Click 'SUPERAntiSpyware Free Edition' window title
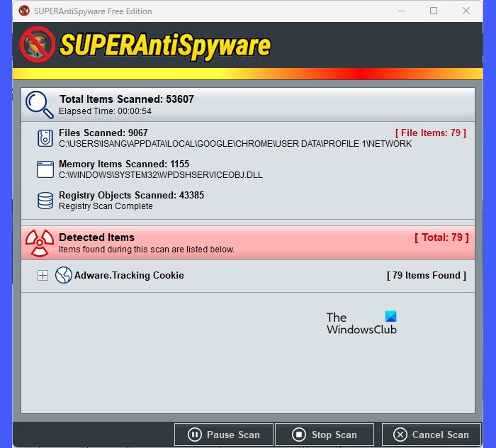The image size is (496, 448). pos(93,11)
